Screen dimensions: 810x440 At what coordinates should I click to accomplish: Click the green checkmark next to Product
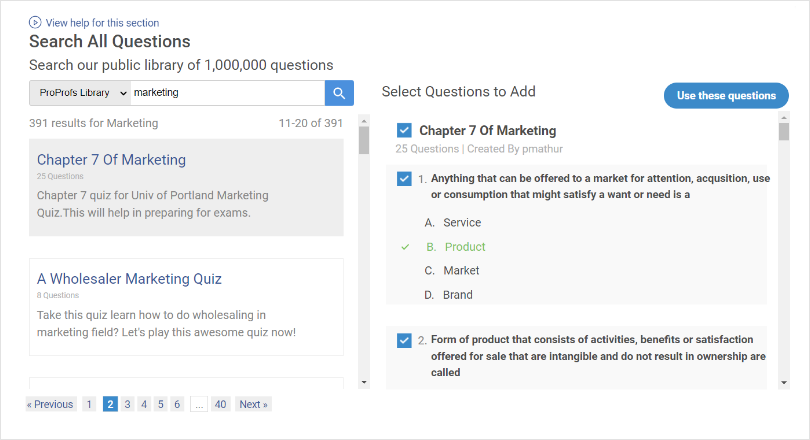point(405,247)
